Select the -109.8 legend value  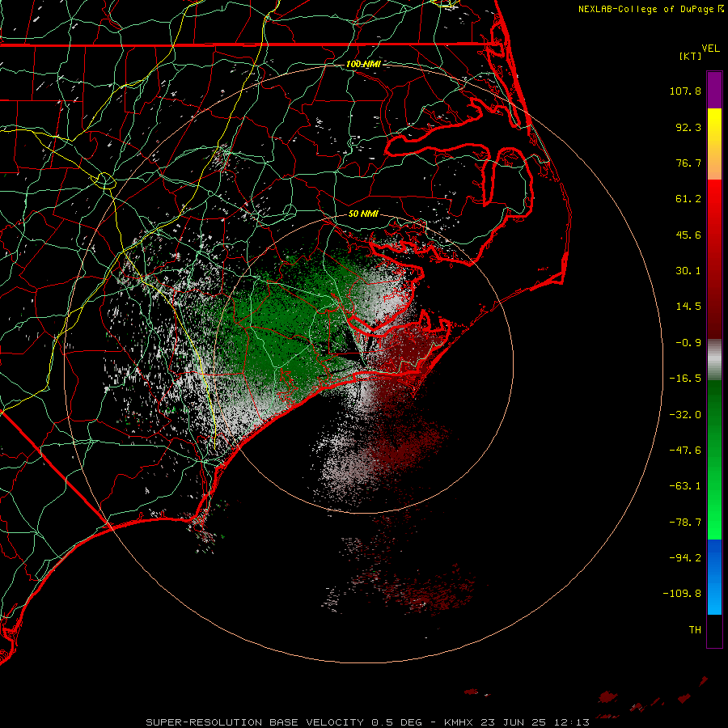click(x=682, y=594)
